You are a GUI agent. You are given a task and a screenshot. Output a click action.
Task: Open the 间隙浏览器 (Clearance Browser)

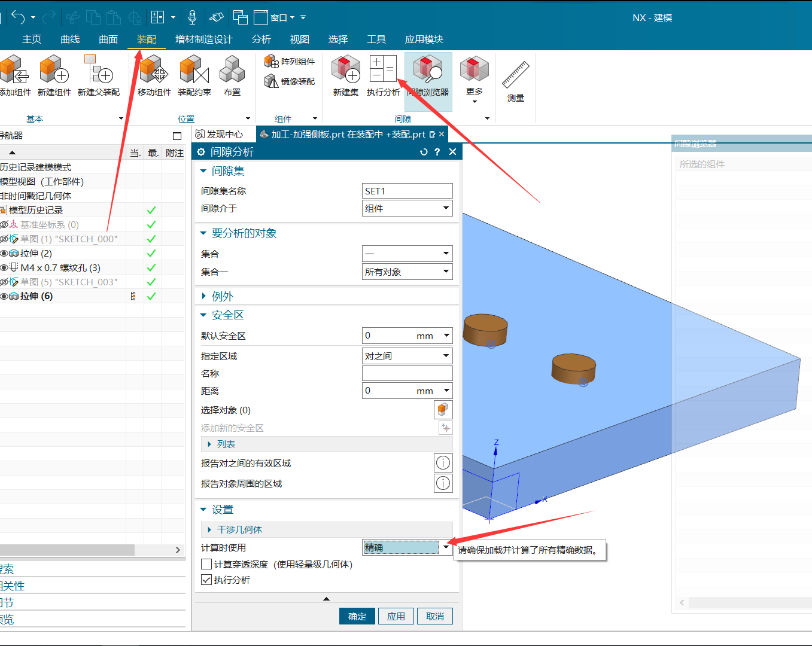(428, 73)
